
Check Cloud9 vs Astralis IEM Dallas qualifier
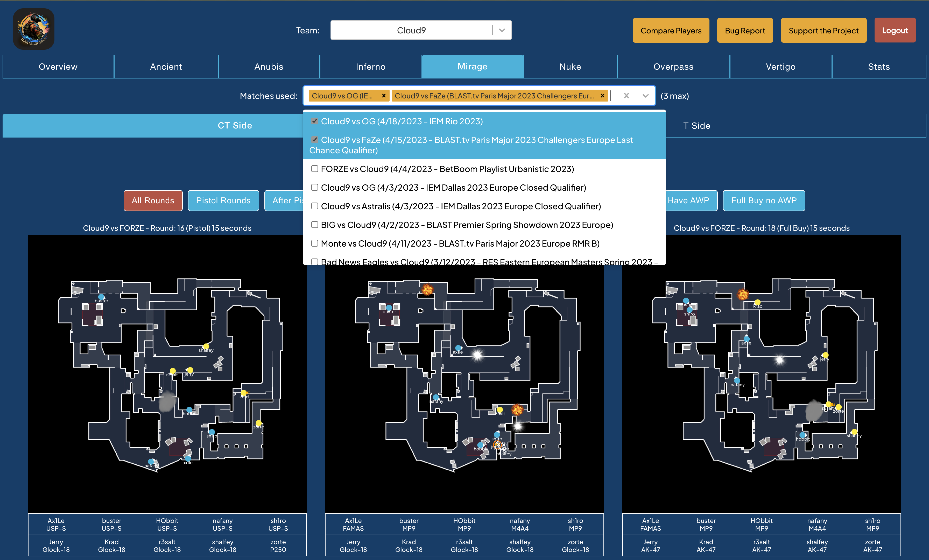[314, 206]
